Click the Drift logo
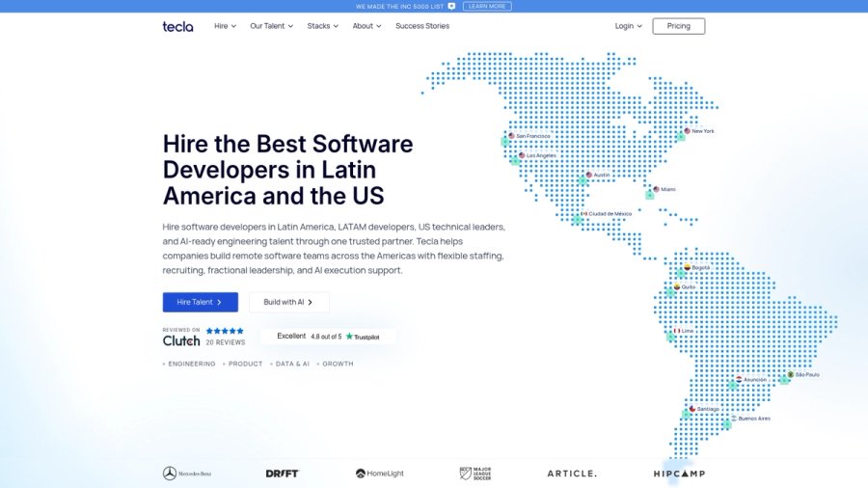868x488 pixels. coord(283,474)
